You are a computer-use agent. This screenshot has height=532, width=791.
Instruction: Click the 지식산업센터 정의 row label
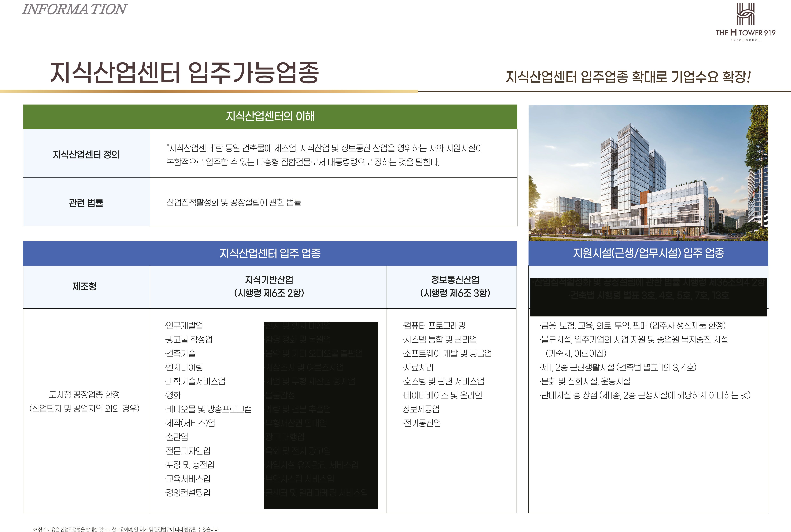86,154
